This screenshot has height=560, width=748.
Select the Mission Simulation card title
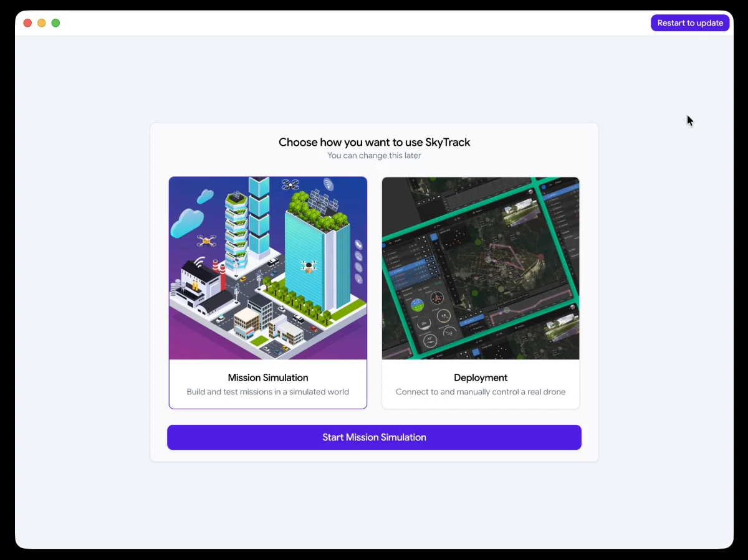click(268, 377)
